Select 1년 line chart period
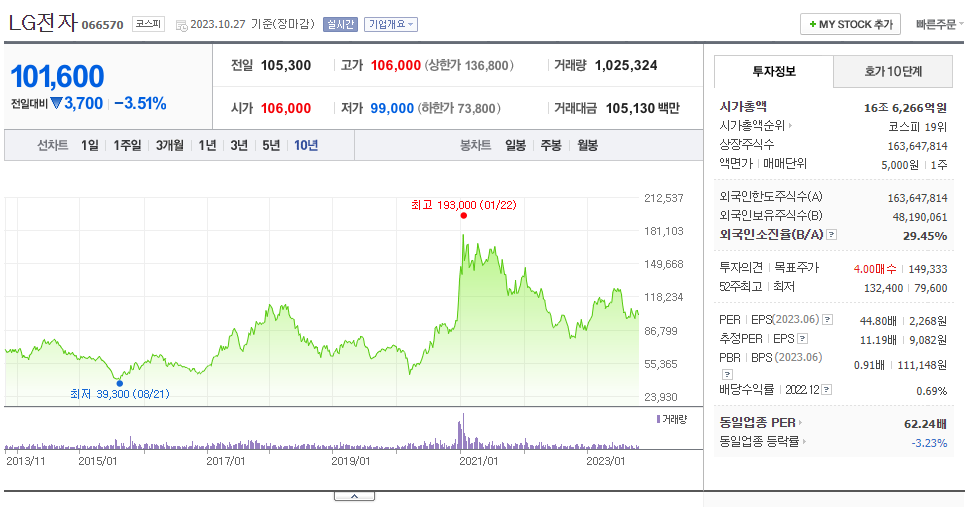 207,145
